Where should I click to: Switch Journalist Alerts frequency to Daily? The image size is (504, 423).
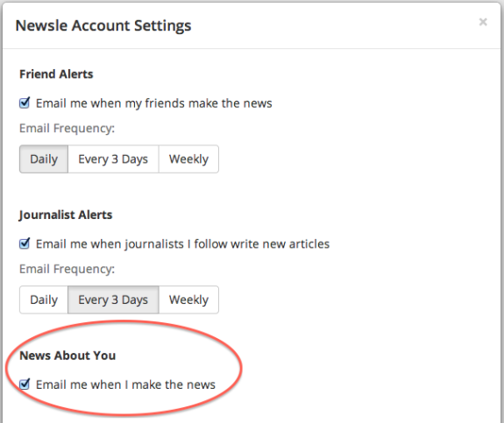tap(44, 300)
